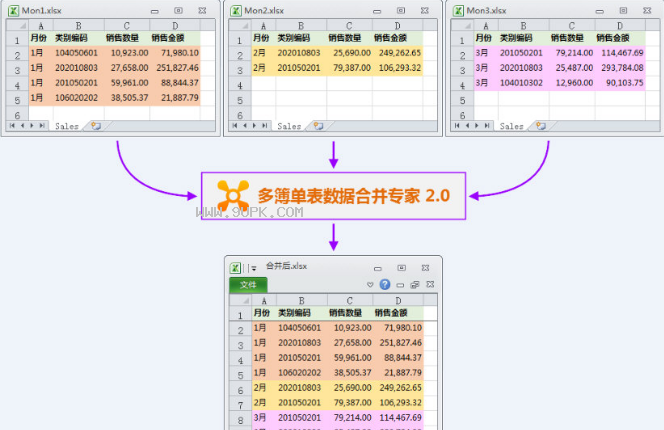This screenshot has width=664, height=430.
Task: Minimize the ribbon using heart-shaped caret in 合并后.xlsx
Action: (370, 285)
